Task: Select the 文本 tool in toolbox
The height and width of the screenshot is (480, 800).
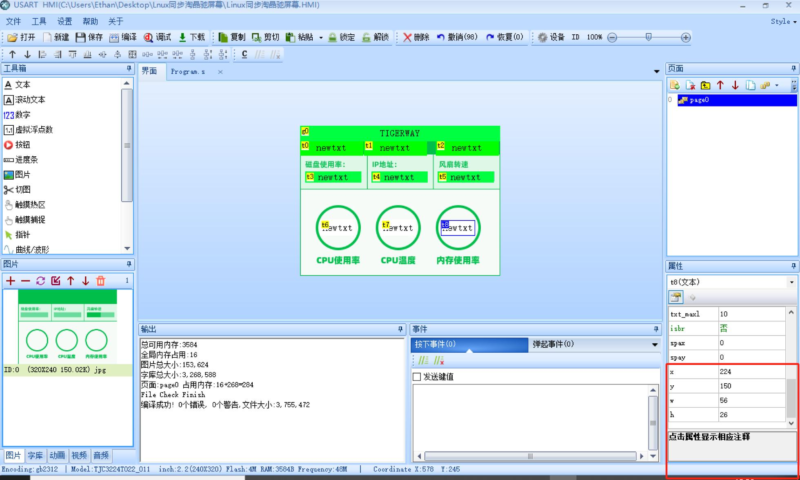Action: (x=22, y=85)
